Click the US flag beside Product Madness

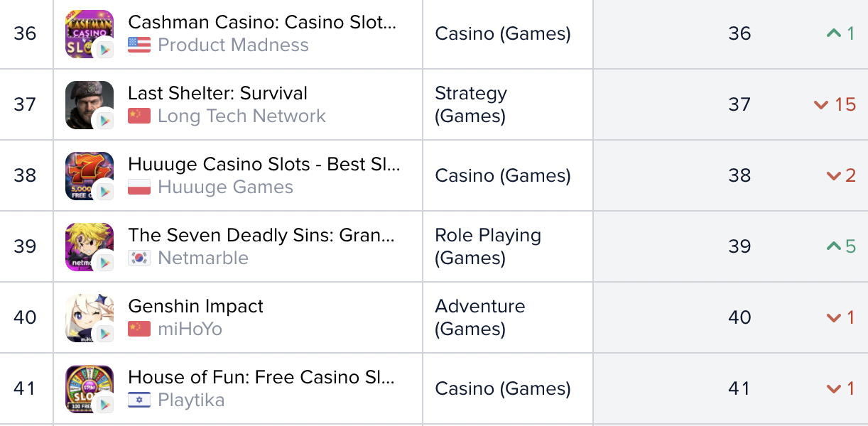coord(139,45)
